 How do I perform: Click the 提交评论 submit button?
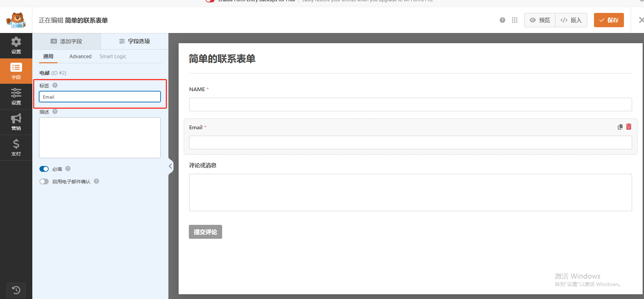point(205,232)
